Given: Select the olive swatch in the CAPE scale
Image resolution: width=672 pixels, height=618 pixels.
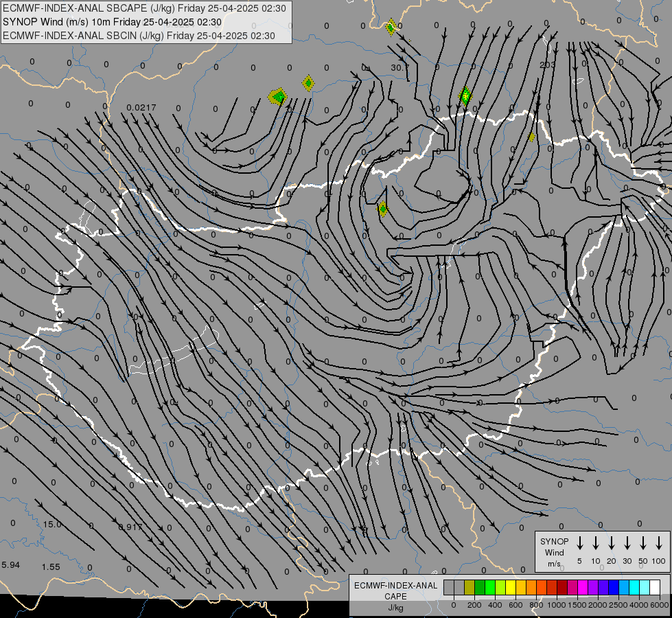Looking at the screenshot, I should coord(470,587).
